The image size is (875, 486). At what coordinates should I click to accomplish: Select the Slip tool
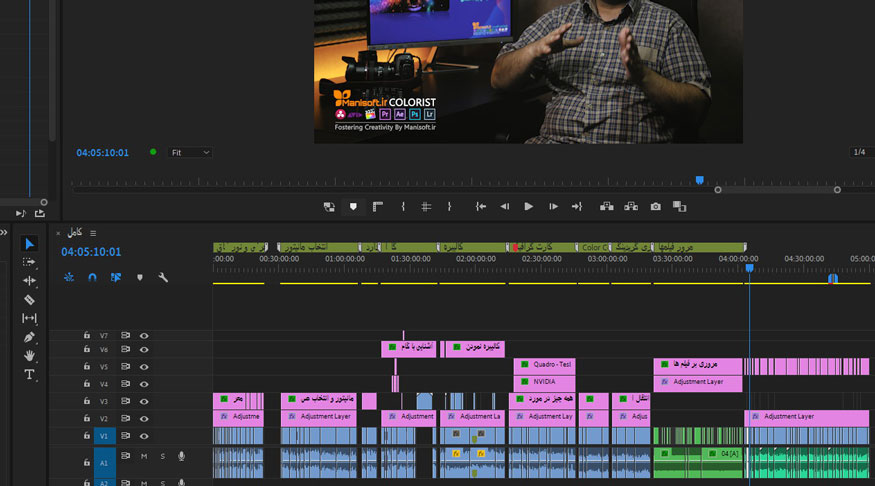(x=29, y=318)
